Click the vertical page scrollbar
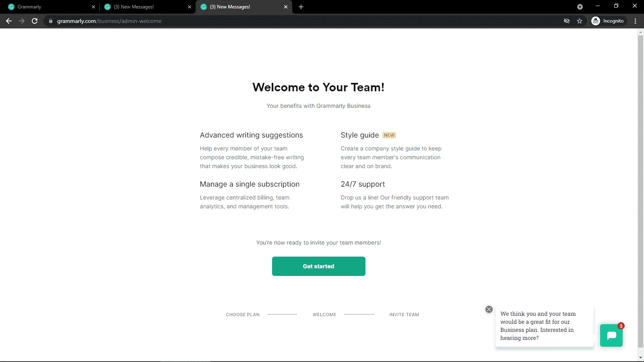 click(x=640, y=191)
